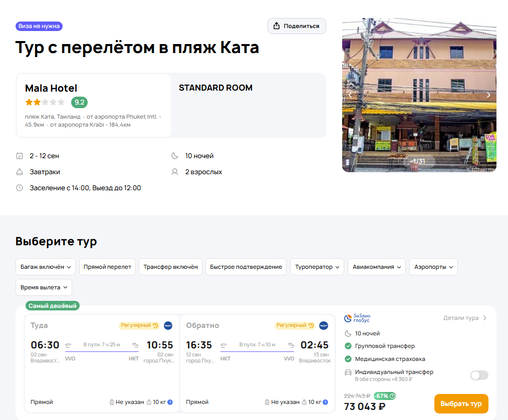Click Самый дешёвый label
This screenshot has width=508, height=420.
[x=53, y=306]
